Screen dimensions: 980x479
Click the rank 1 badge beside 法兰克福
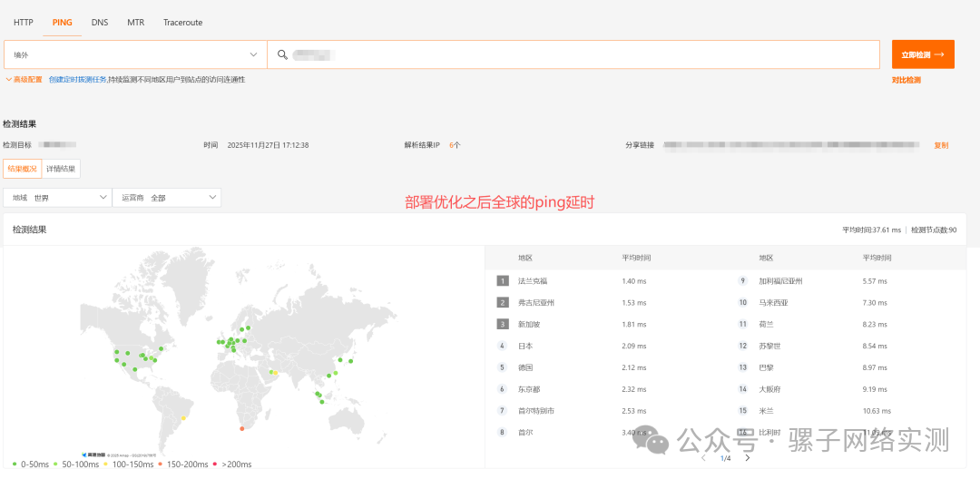click(x=503, y=281)
